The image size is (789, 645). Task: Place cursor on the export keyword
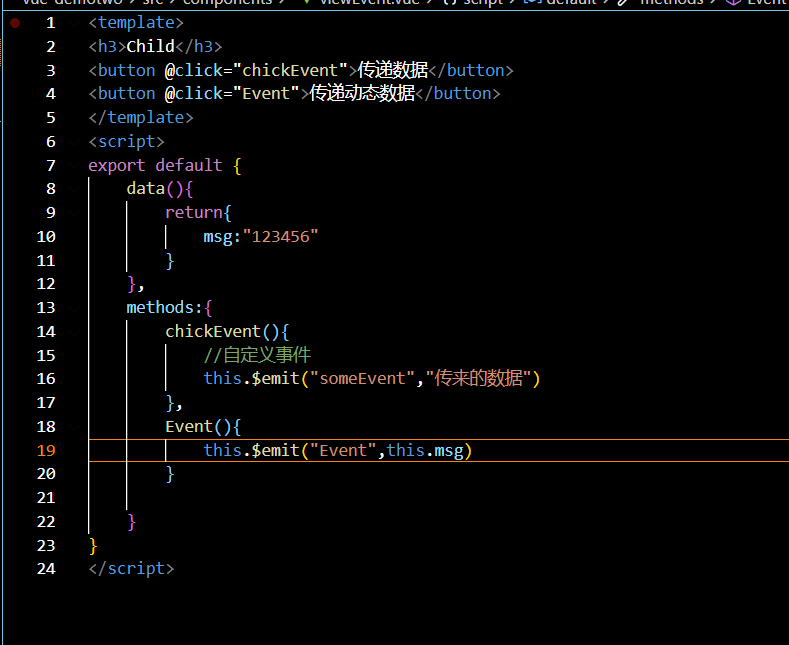117,166
